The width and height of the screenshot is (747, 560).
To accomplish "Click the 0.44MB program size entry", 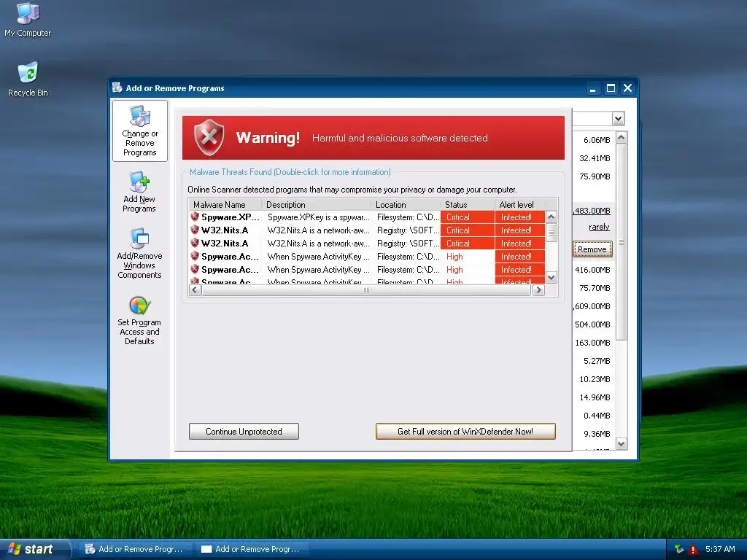I will tap(597, 416).
